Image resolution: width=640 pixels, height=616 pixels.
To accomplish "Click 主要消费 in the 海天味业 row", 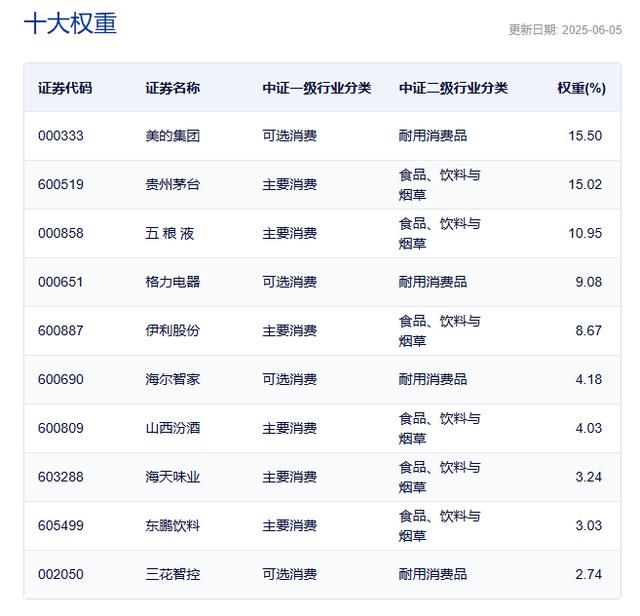I will pyautogui.click(x=290, y=477).
